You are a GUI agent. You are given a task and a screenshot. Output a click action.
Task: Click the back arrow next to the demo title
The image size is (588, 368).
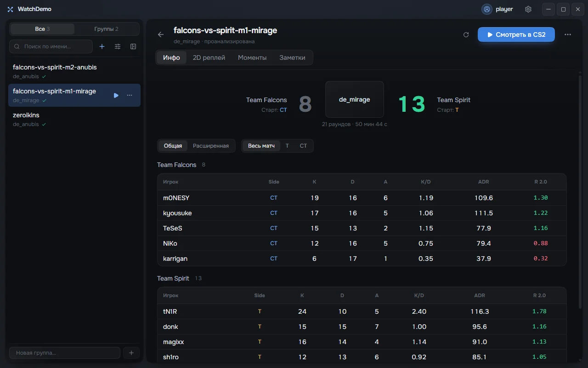[x=160, y=34]
